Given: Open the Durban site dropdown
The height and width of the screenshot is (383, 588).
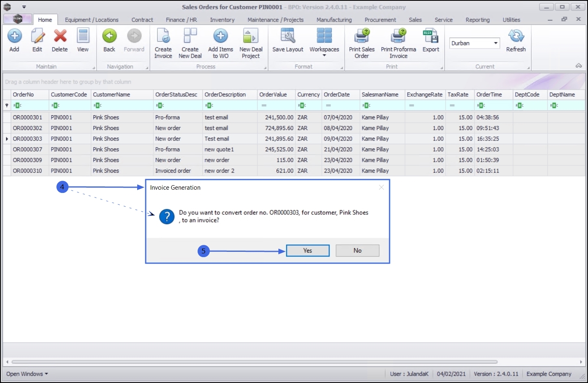Looking at the screenshot, I should (495, 43).
